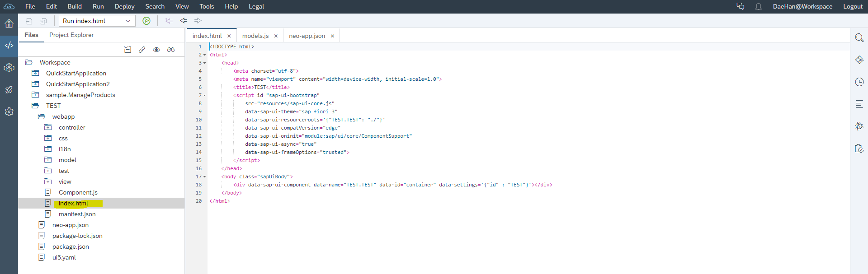Image resolution: width=868 pixels, height=274 pixels.
Task: Fold the head tag on line 3
Action: pyautogui.click(x=205, y=63)
